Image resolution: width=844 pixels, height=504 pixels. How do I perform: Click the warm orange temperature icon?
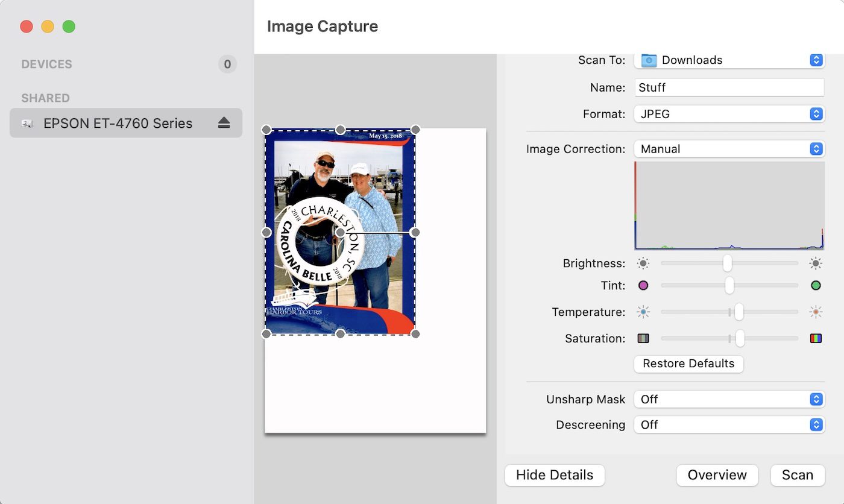pos(816,312)
